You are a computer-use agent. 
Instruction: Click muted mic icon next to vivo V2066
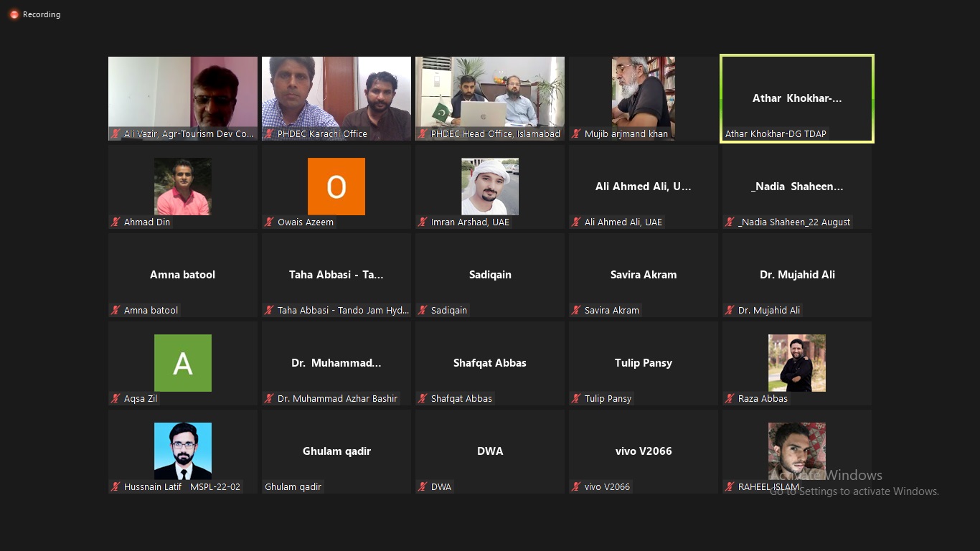pos(575,487)
